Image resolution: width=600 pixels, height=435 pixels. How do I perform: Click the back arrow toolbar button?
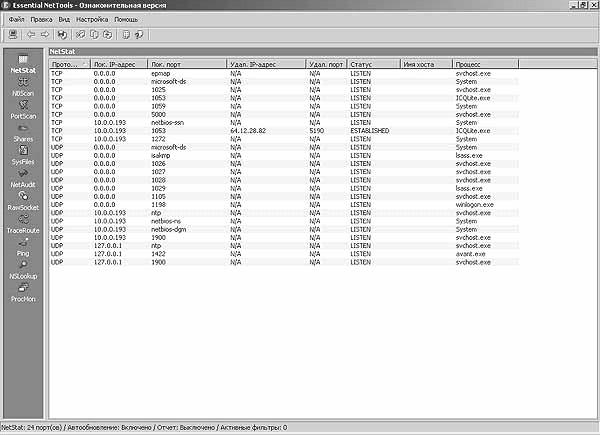click(x=32, y=34)
